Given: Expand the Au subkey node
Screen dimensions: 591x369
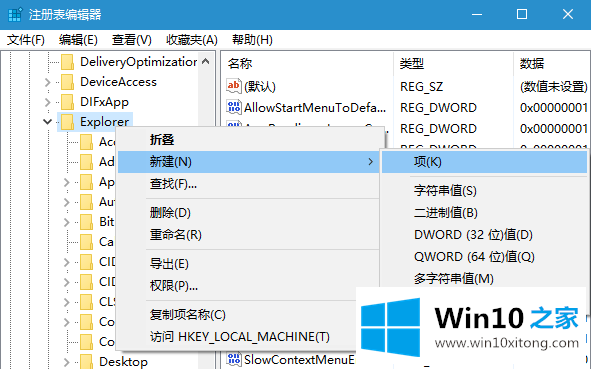Looking at the screenshot, I should (x=67, y=202).
